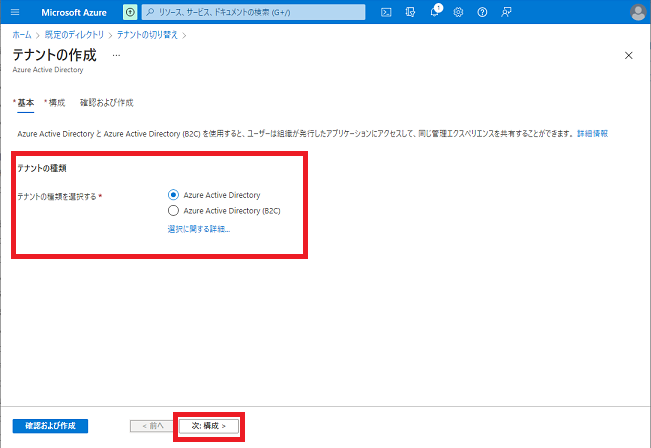Select Azure Active Directory (B2C) radio option
The image size is (651, 448).
pyautogui.click(x=173, y=211)
